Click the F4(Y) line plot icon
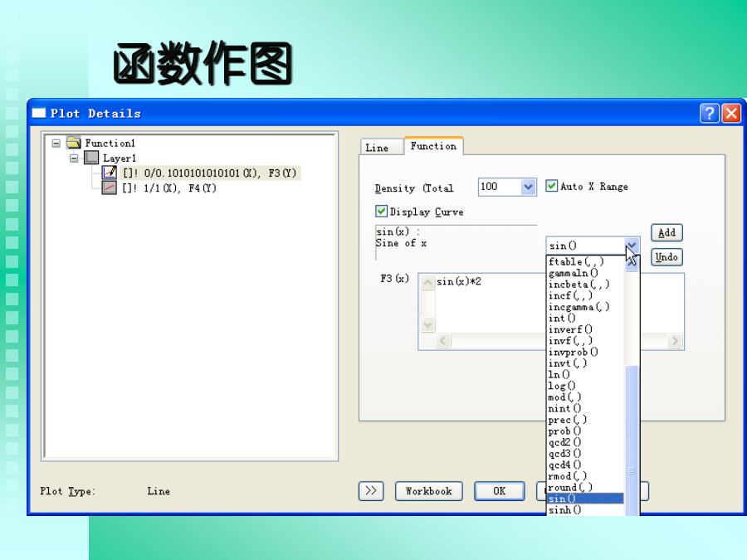This screenshot has height=560, width=747. pyautogui.click(x=110, y=187)
